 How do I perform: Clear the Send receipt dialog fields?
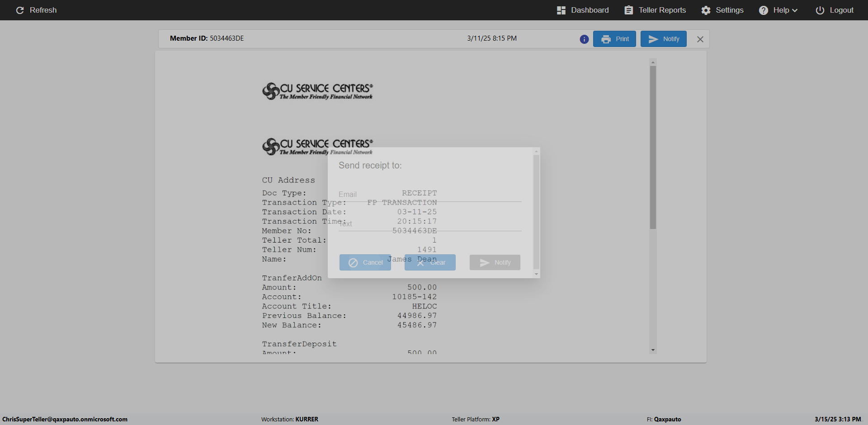430,262
